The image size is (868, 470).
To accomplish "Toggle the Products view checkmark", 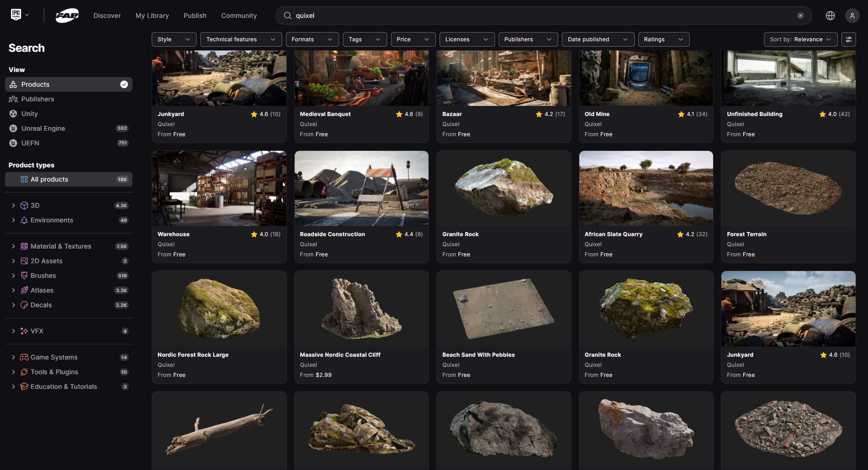I will pyautogui.click(x=124, y=84).
